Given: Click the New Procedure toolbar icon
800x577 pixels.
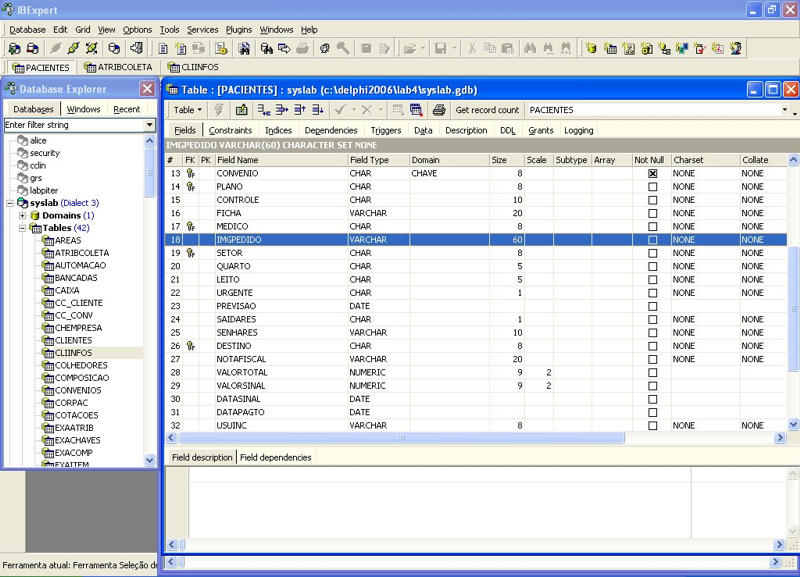Looking at the screenshot, I should click(646, 48).
